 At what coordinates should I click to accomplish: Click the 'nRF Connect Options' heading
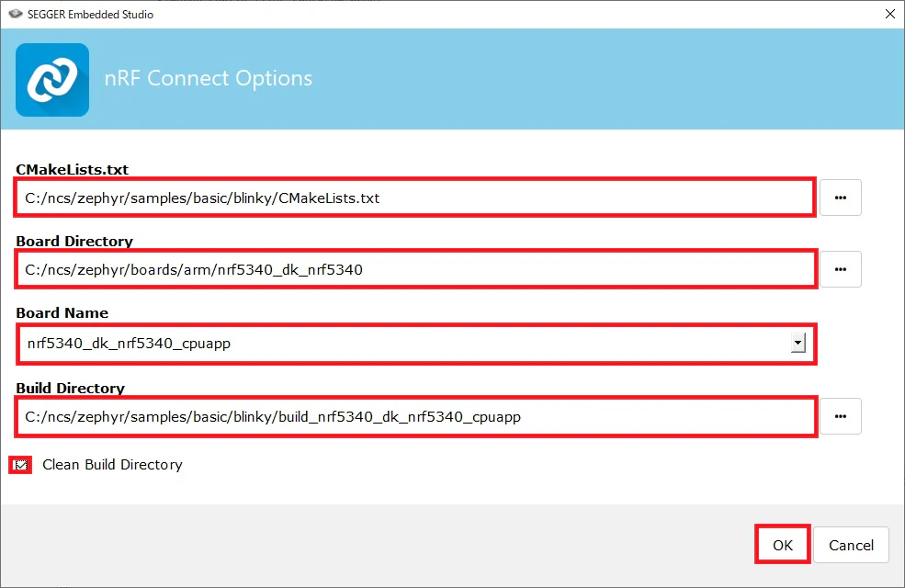209,78
